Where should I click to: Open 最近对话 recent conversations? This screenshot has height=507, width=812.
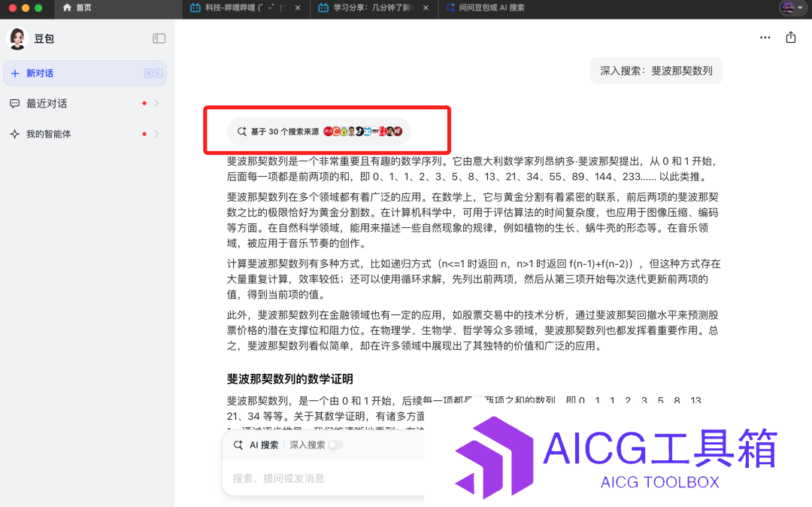(x=85, y=104)
